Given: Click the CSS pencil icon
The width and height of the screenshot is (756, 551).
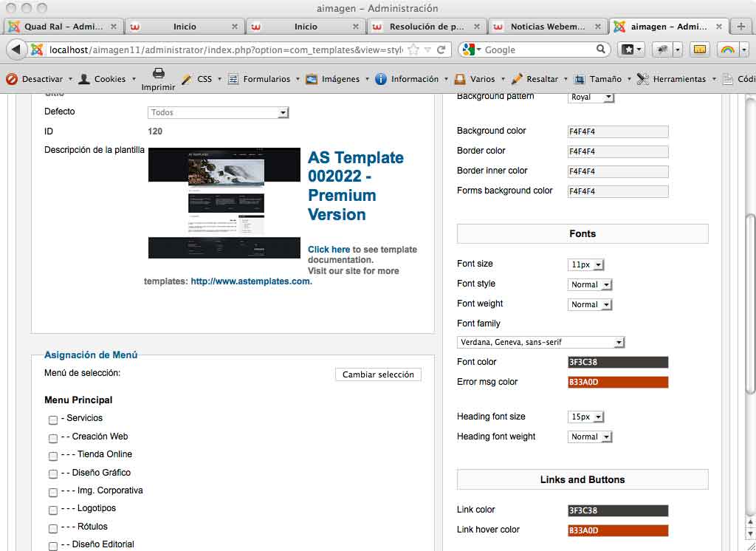Looking at the screenshot, I should coord(186,79).
